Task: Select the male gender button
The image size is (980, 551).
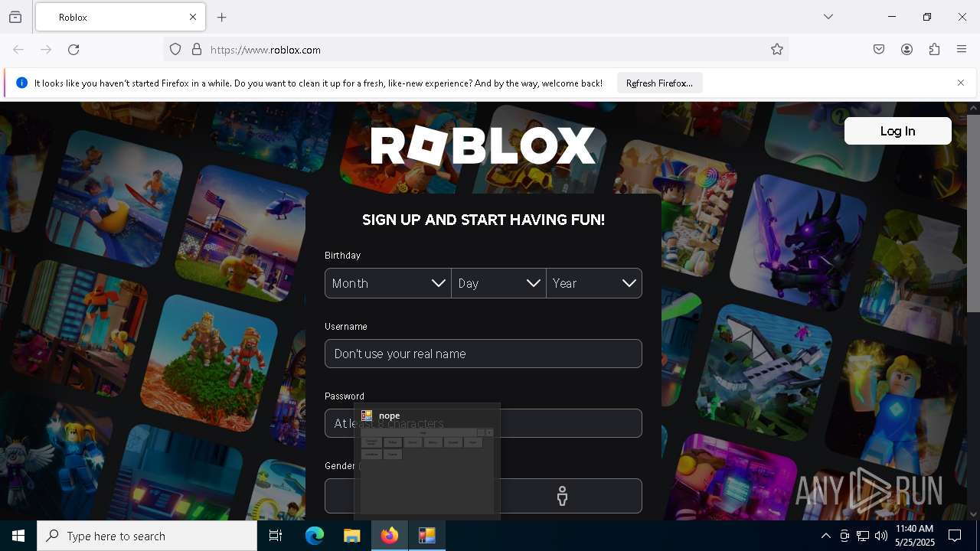Action: click(562, 496)
